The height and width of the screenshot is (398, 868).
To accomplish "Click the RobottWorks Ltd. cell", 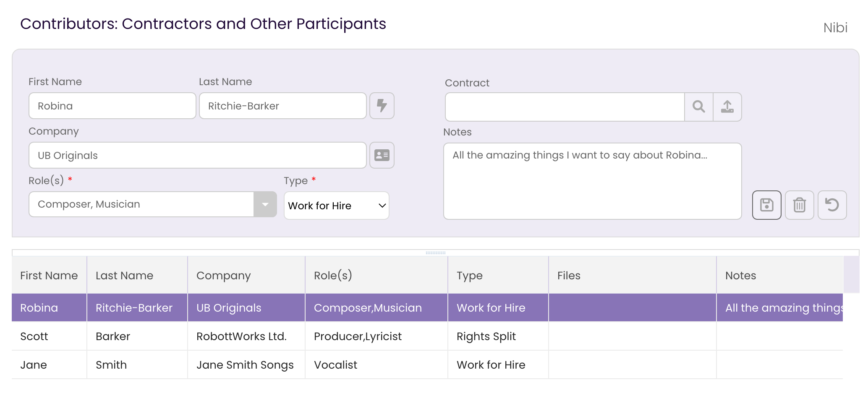I will [x=246, y=336].
